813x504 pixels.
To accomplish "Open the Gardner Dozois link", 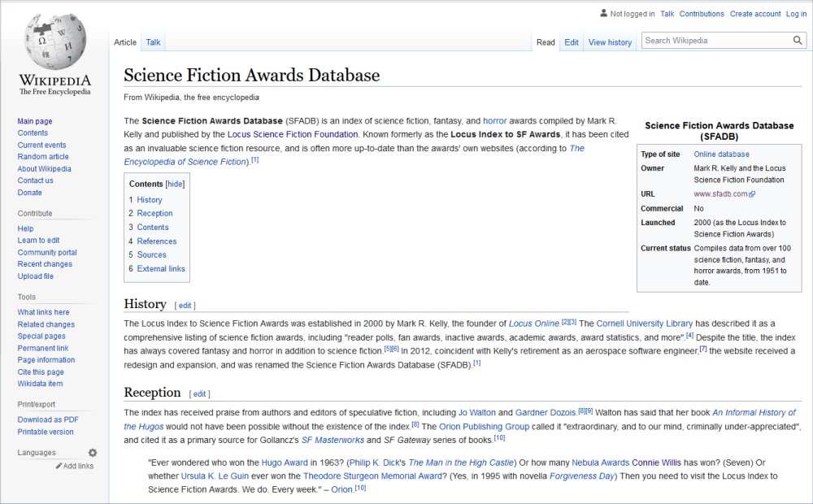I will click(x=546, y=413).
